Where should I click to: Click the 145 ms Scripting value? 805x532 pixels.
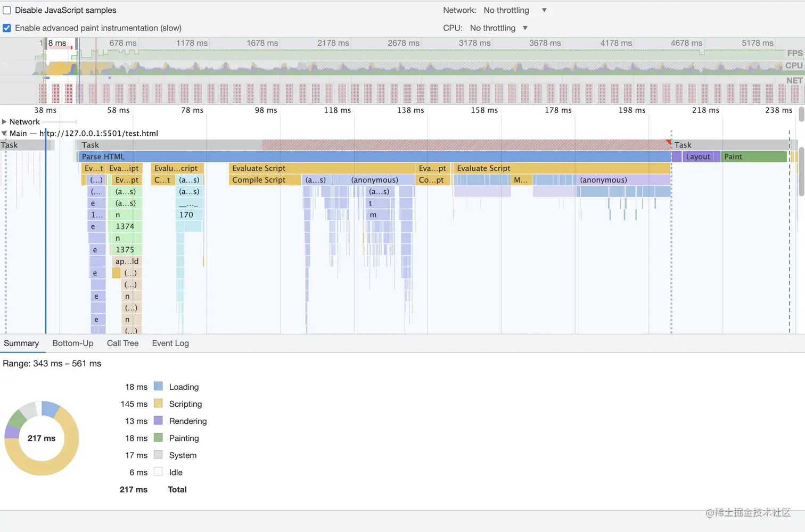pos(134,404)
